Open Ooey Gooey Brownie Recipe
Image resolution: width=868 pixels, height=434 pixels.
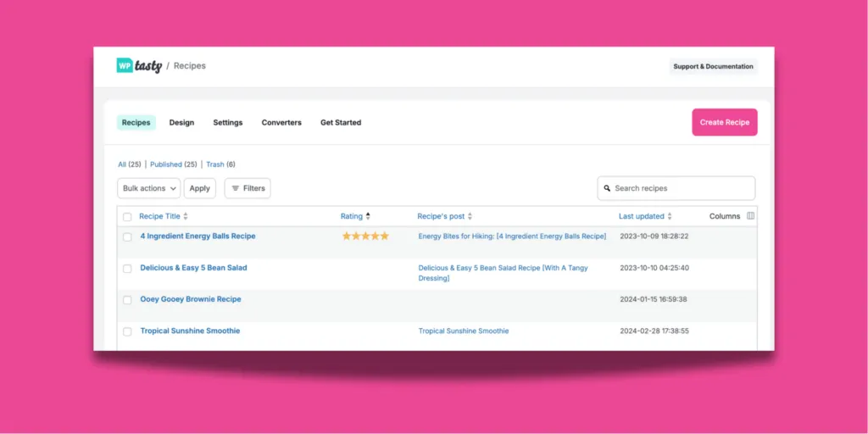pos(191,299)
